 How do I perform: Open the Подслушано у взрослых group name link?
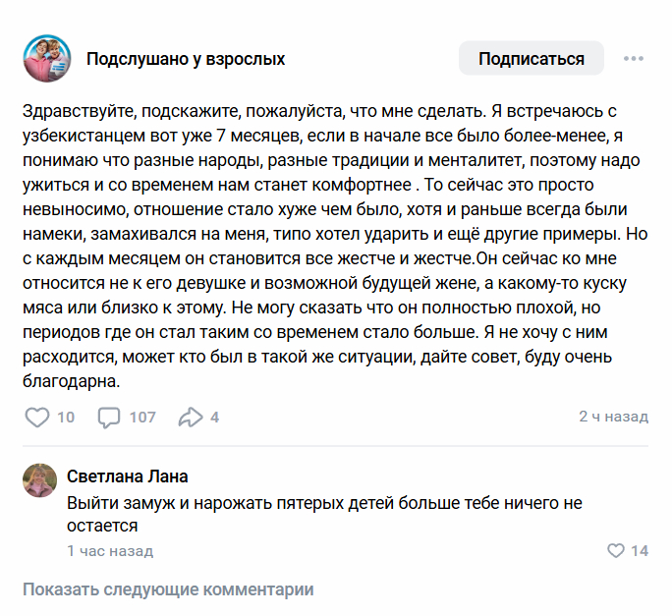coord(186,59)
